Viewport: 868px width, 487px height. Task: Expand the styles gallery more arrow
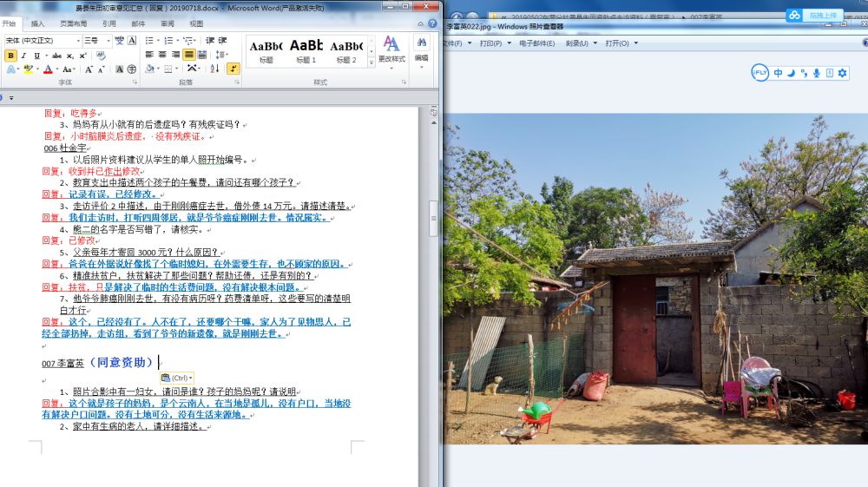pyautogui.click(x=372, y=63)
